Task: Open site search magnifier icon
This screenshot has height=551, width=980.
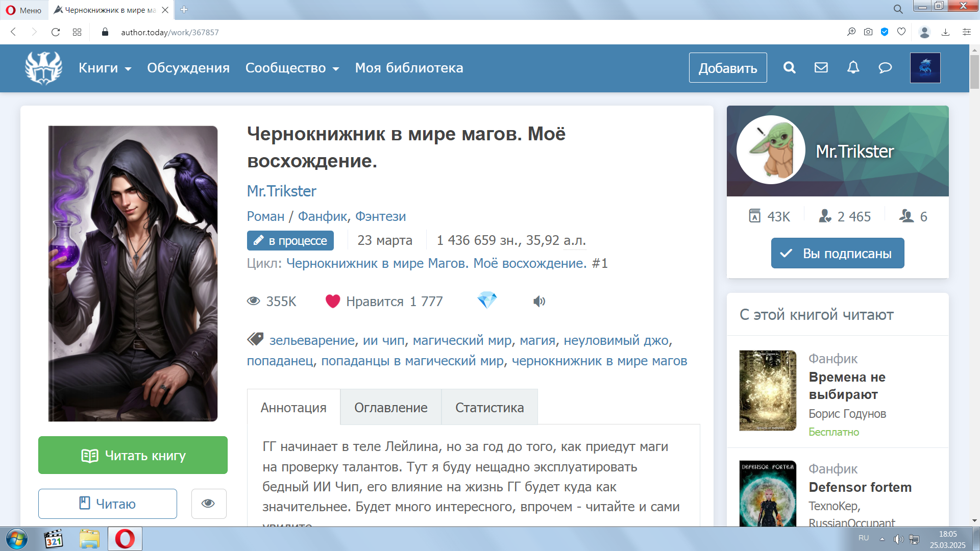Action: click(789, 67)
